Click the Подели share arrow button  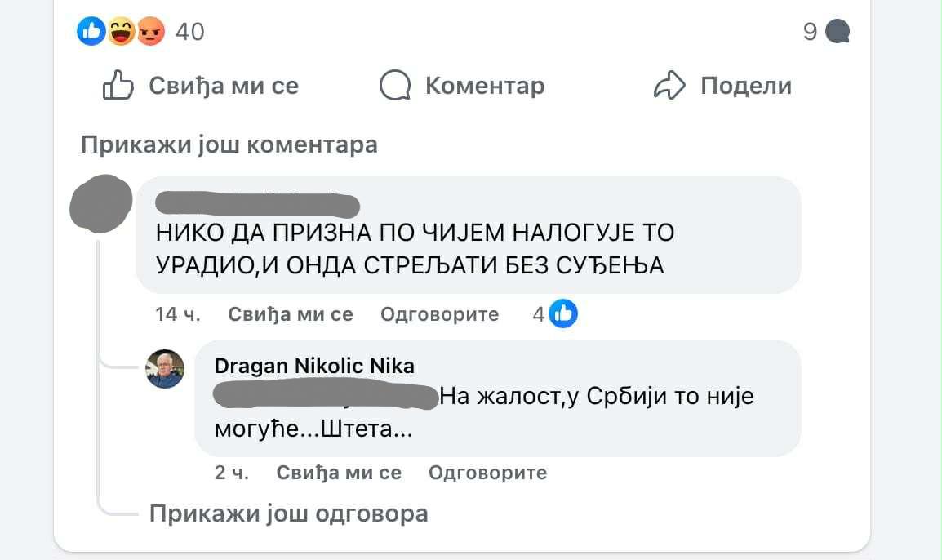click(723, 86)
